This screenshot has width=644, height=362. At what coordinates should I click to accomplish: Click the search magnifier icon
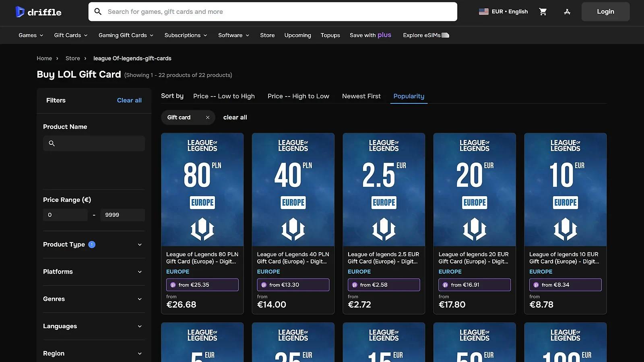98,12
